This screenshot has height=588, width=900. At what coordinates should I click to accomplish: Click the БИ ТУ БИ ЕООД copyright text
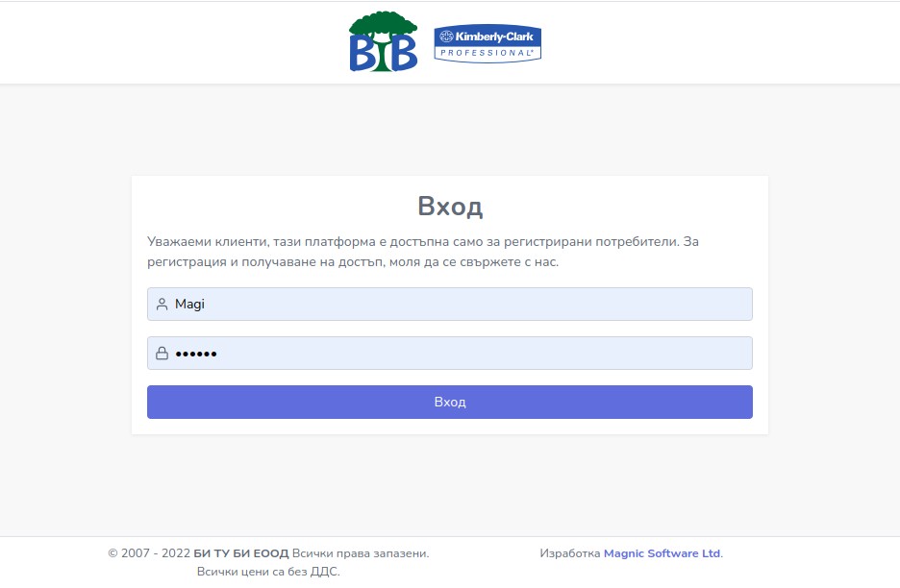[x=241, y=553]
